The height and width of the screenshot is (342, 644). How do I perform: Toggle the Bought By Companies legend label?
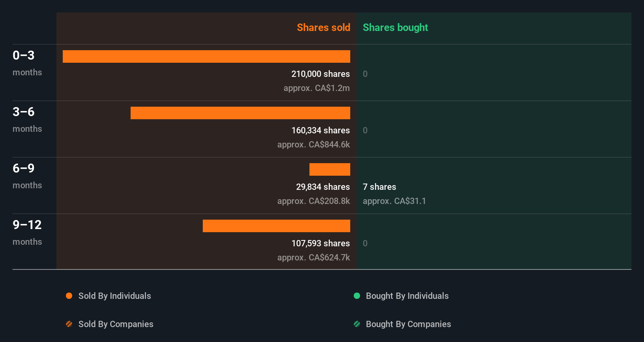click(408, 324)
